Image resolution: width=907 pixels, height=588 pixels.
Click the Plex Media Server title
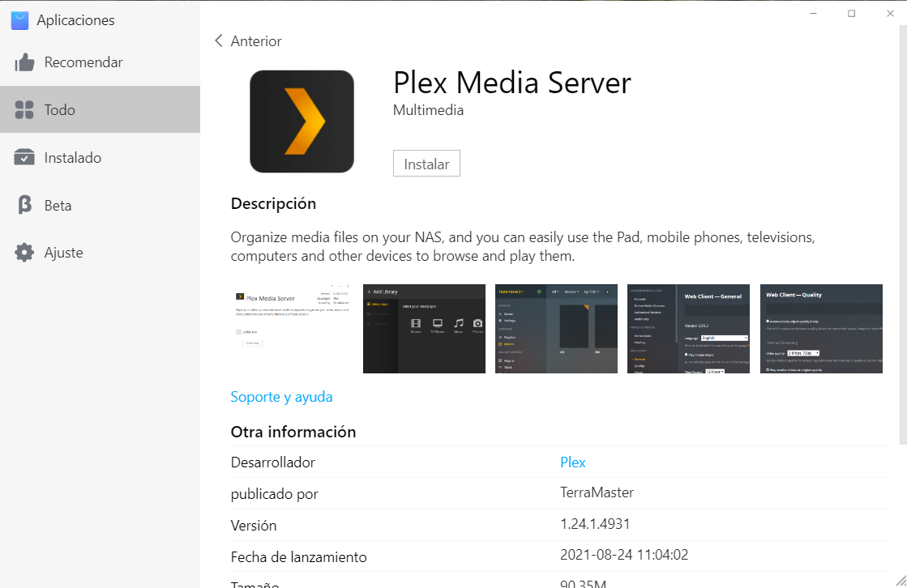[512, 82]
